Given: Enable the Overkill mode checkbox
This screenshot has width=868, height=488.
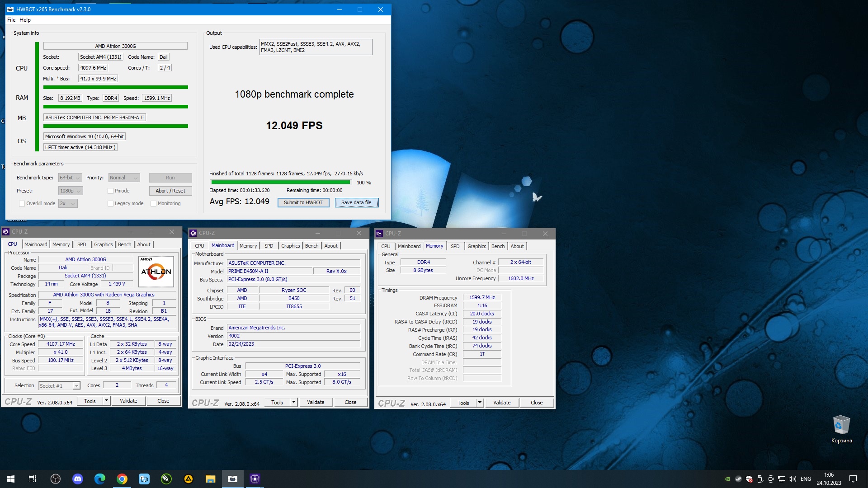Looking at the screenshot, I should [x=22, y=203].
